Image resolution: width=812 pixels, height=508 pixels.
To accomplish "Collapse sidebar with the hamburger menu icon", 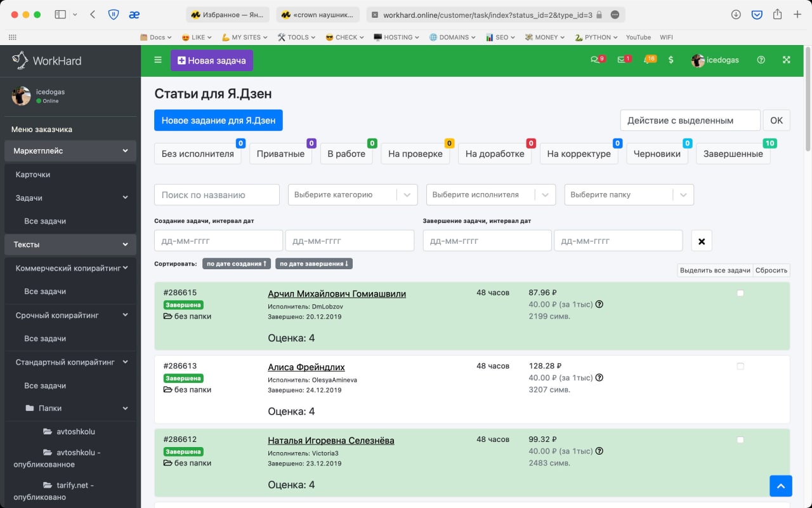I will 158,60.
